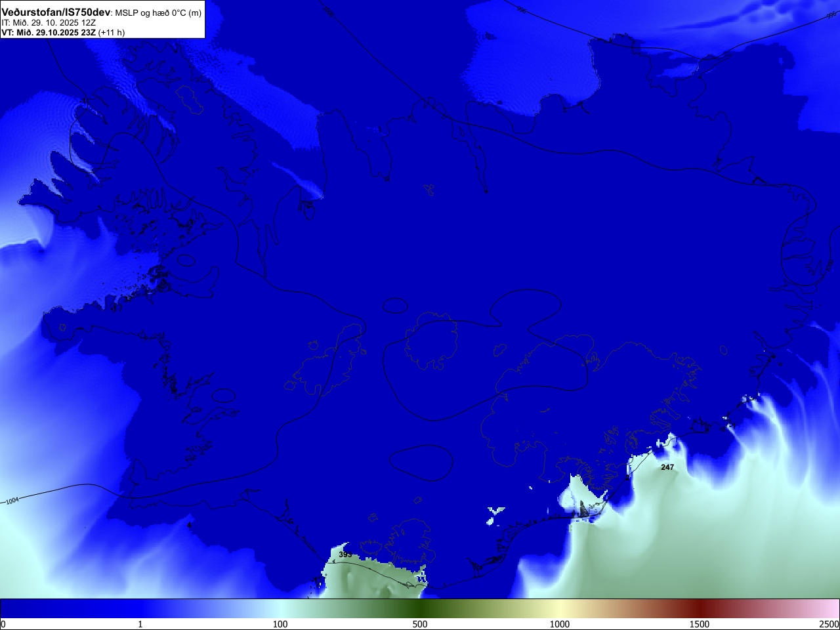840x630 pixels.
Task: Click the VT valid time 'Mið. 29.10.2025 23Z'
Action: pos(49,32)
